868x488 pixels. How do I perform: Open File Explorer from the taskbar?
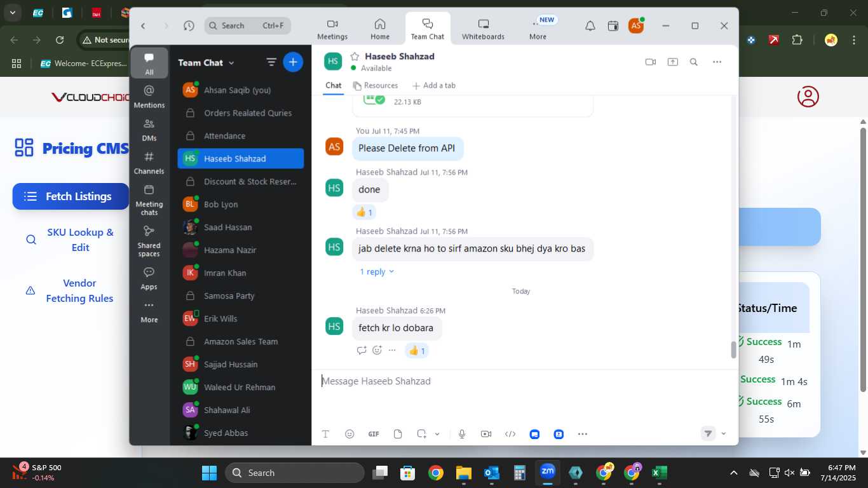463,473
